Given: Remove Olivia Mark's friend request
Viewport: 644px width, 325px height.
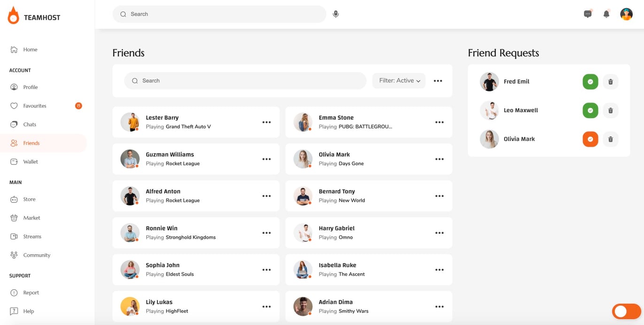Looking at the screenshot, I should (x=610, y=139).
